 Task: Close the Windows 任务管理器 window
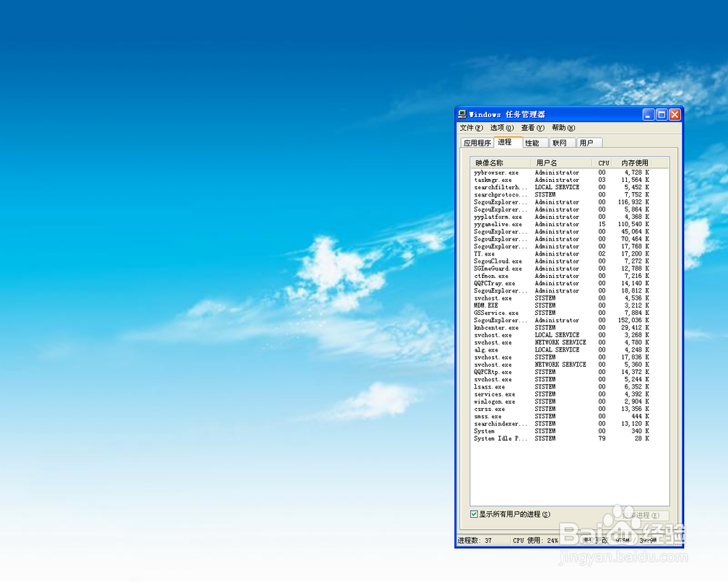pyautogui.click(x=675, y=114)
